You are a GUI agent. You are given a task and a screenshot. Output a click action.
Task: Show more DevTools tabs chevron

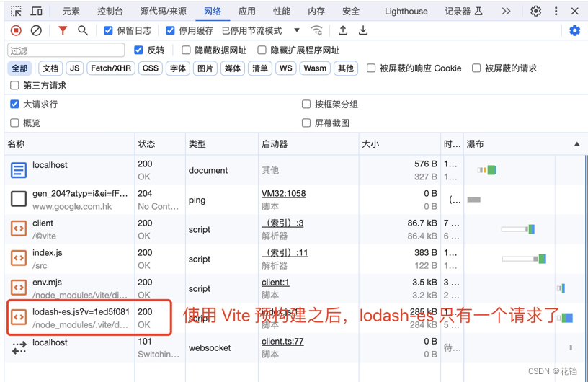pos(506,12)
